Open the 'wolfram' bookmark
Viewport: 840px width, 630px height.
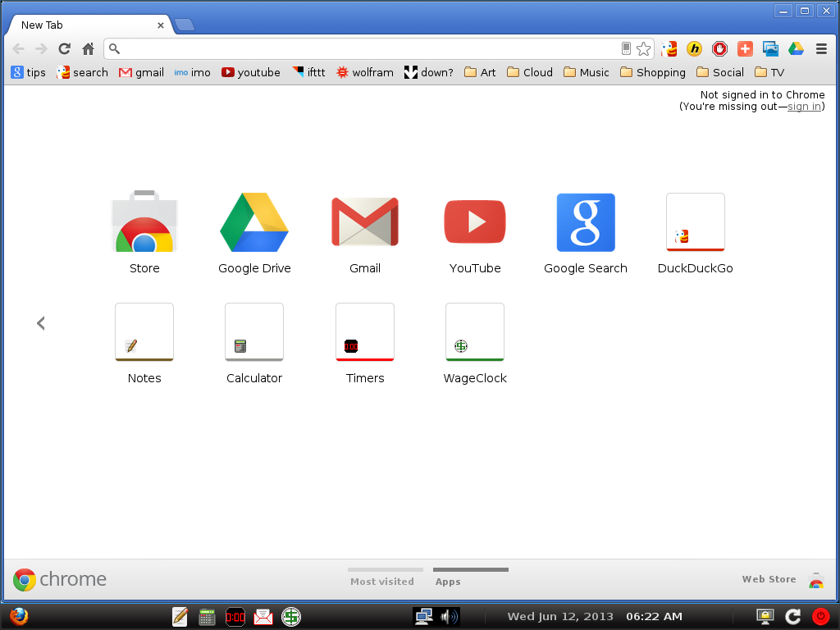coord(365,72)
